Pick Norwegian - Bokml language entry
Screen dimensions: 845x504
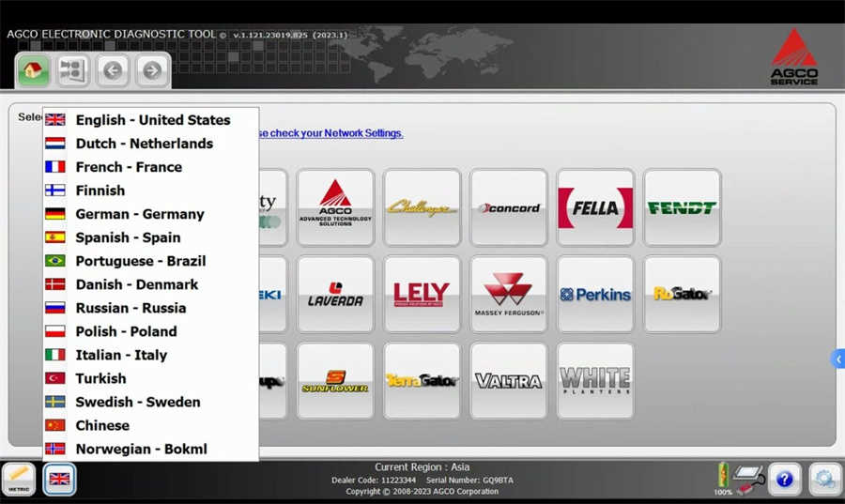coord(141,449)
